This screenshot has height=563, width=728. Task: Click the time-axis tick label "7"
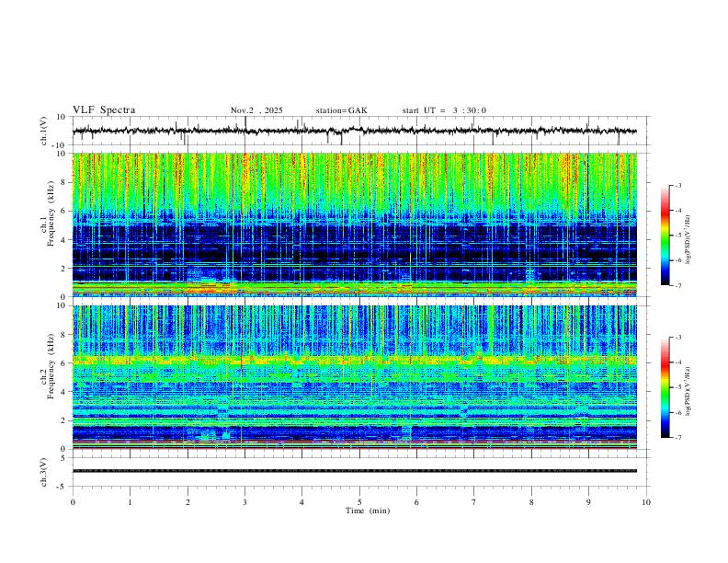pyautogui.click(x=474, y=502)
